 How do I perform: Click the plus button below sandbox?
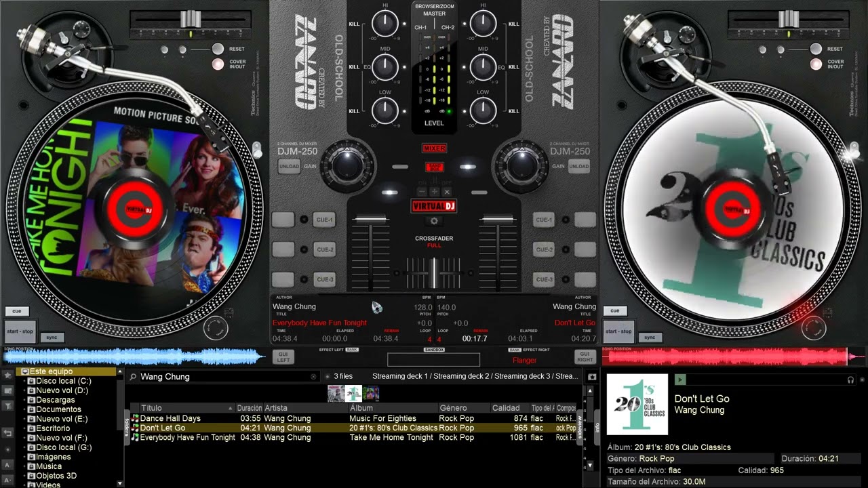[x=435, y=192]
